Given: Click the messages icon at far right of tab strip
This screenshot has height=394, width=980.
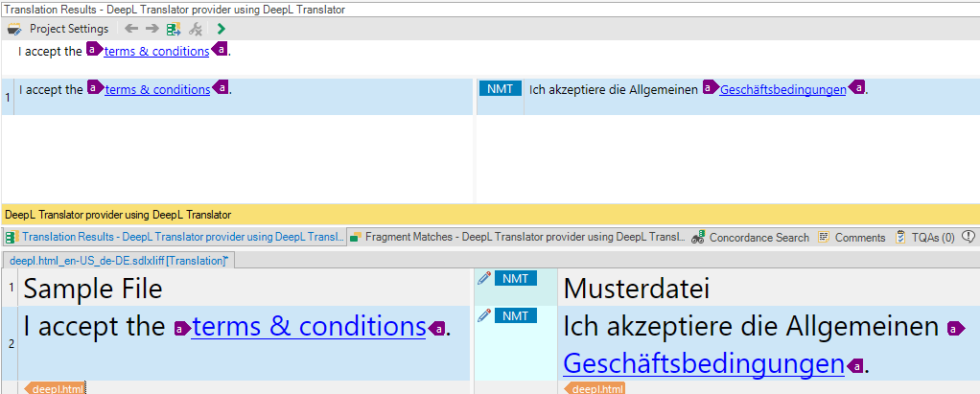Looking at the screenshot, I should pyautogui.click(x=968, y=236).
